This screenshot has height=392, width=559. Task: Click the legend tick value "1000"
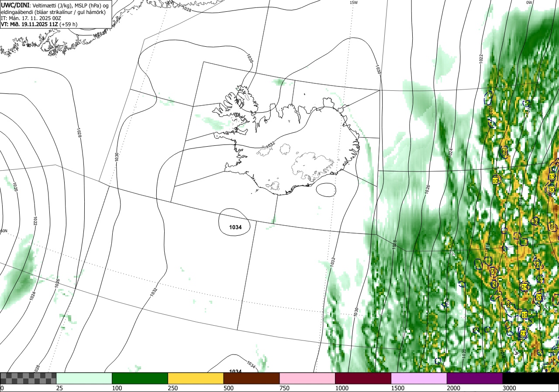pyautogui.click(x=342, y=388)
